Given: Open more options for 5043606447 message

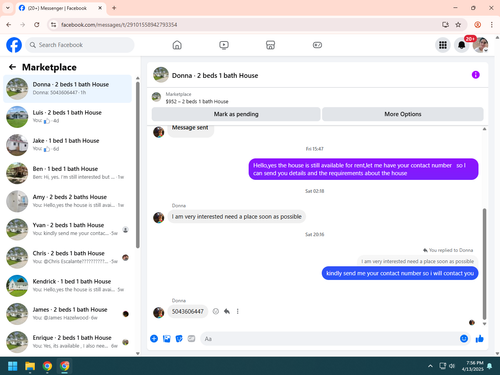Looking at the screenshot, I should (238, 311).
